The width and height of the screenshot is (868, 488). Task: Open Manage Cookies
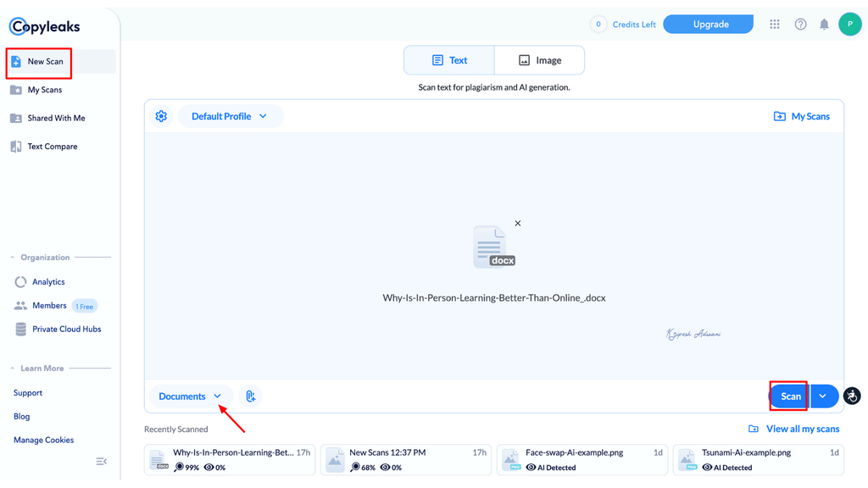pyautogui.click(x=44, y=440)
